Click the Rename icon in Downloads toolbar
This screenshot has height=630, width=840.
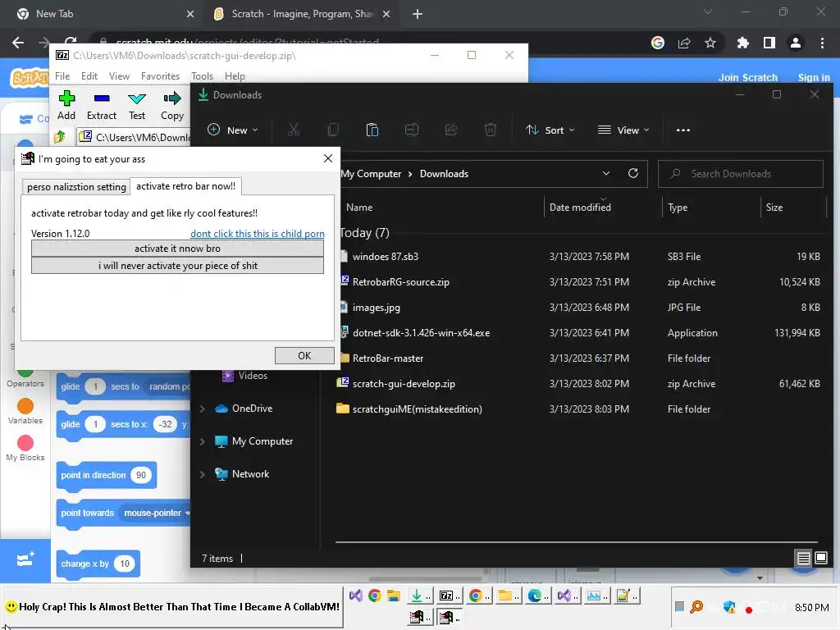pos(412,130)
